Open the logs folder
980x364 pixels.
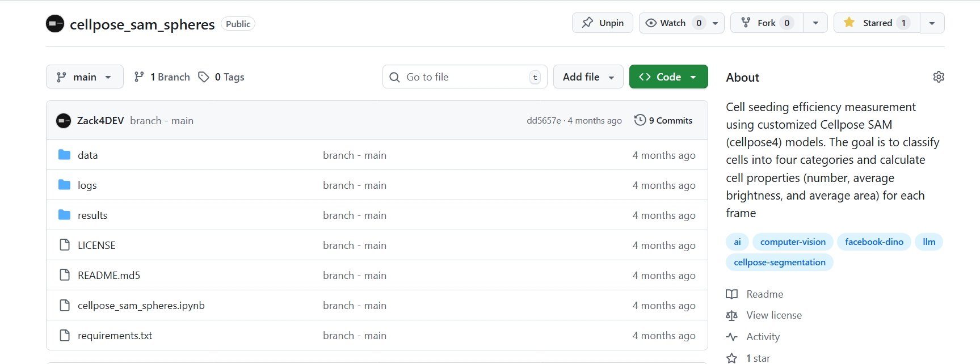tap(87, 185)
